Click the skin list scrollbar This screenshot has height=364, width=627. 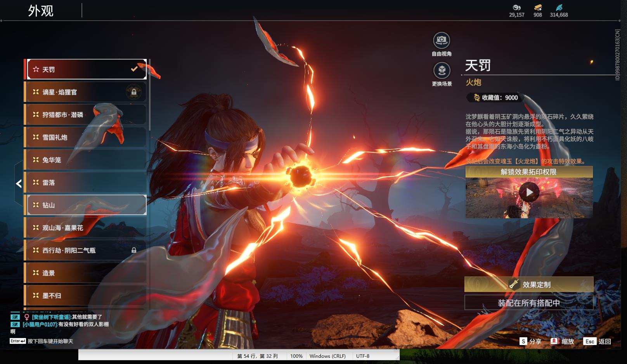coord(149,95)
